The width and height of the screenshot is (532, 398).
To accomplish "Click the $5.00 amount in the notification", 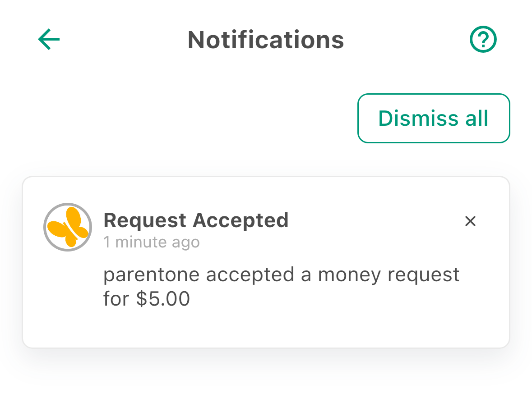I will coord(163,299).
